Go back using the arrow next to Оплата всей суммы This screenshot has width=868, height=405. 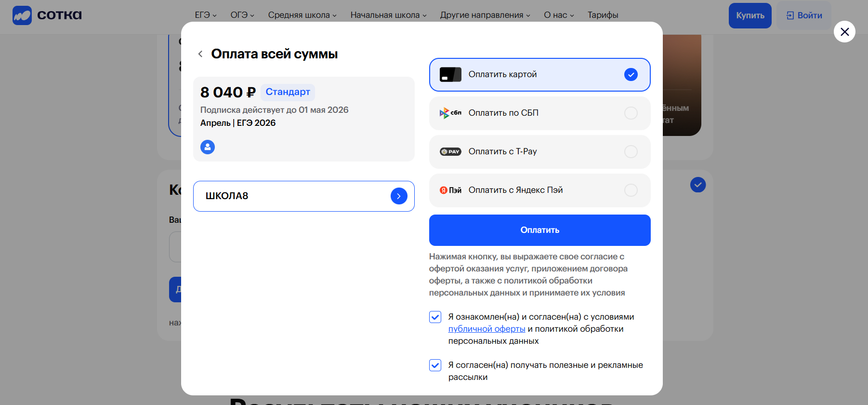[200, 54]
